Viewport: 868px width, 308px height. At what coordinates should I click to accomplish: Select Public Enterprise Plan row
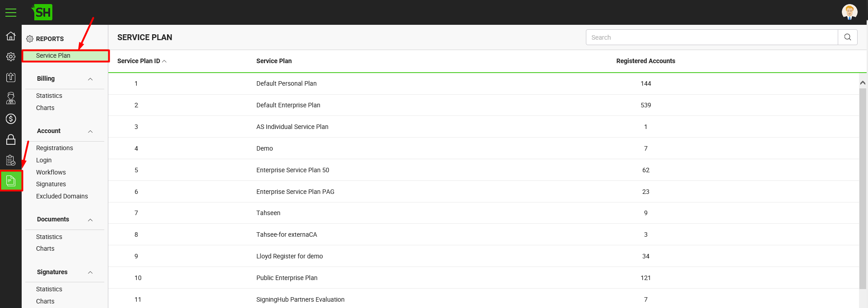[x=483, y=278]
